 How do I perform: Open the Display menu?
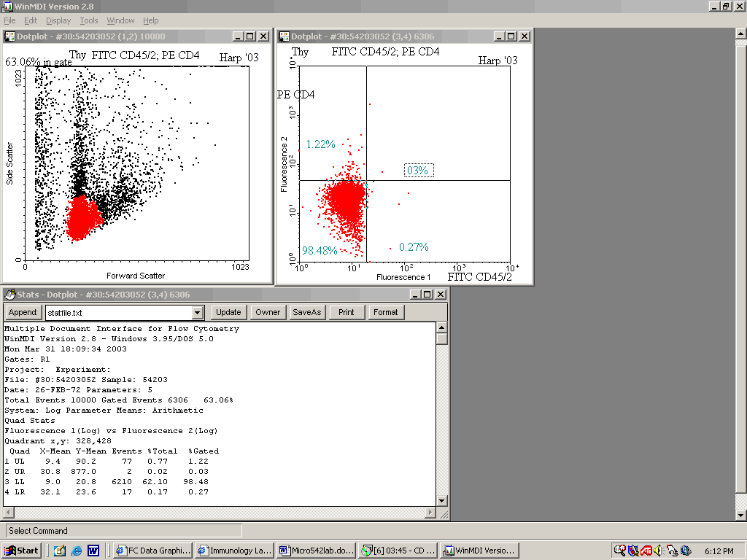pos(58,20)
